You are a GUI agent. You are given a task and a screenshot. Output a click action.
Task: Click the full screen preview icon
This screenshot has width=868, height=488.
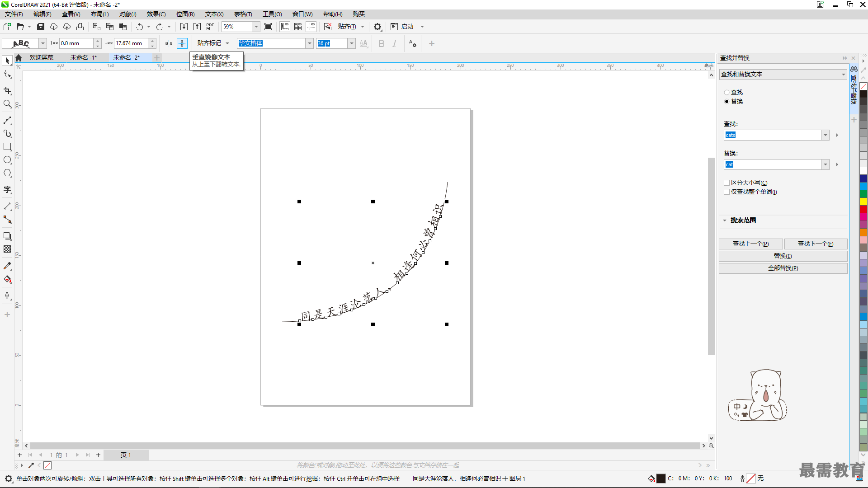(268, 27)
